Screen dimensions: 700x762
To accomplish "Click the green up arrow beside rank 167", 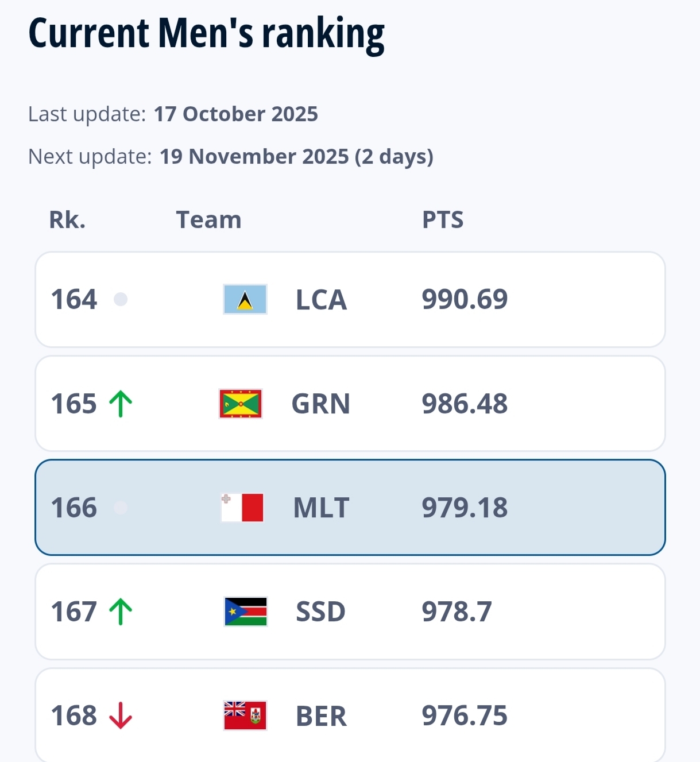I will (121, 612).
